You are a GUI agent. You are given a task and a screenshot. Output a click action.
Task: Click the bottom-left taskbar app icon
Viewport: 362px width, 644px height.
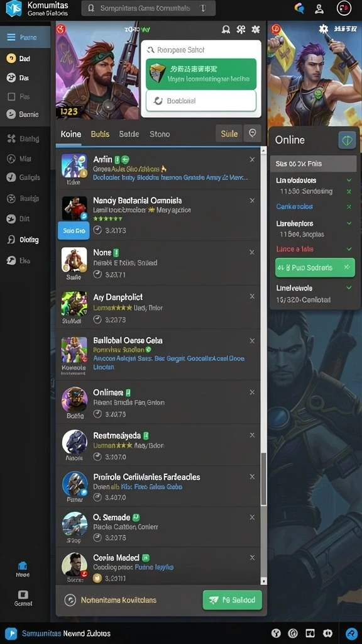pyautogui.click(x=11, y=633)
